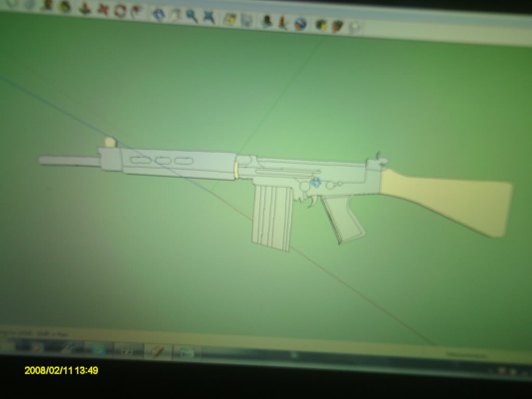532x399 pixels.
Task: Open the blue folder taskbar button
Action: 186,352
